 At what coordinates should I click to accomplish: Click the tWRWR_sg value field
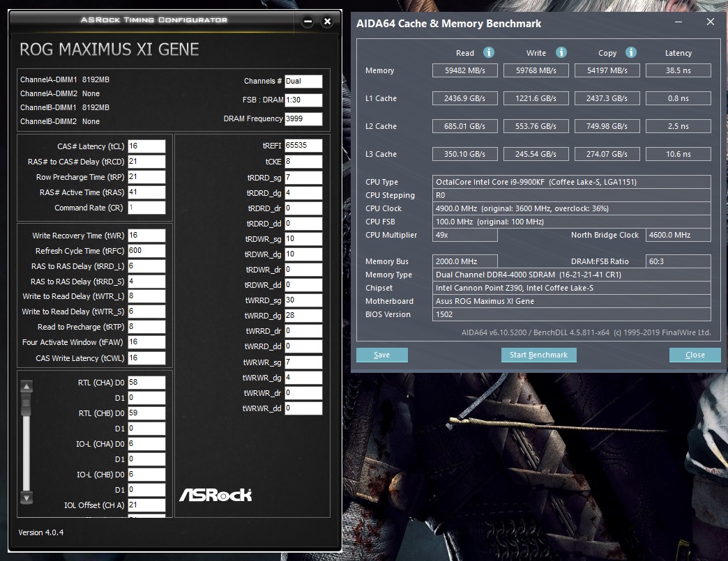coord(303,362)
